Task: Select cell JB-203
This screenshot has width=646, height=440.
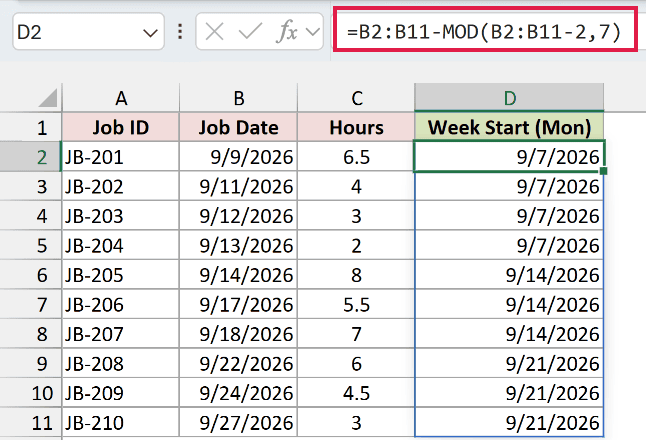Action: pyautogui.click(x=121, y=216)
